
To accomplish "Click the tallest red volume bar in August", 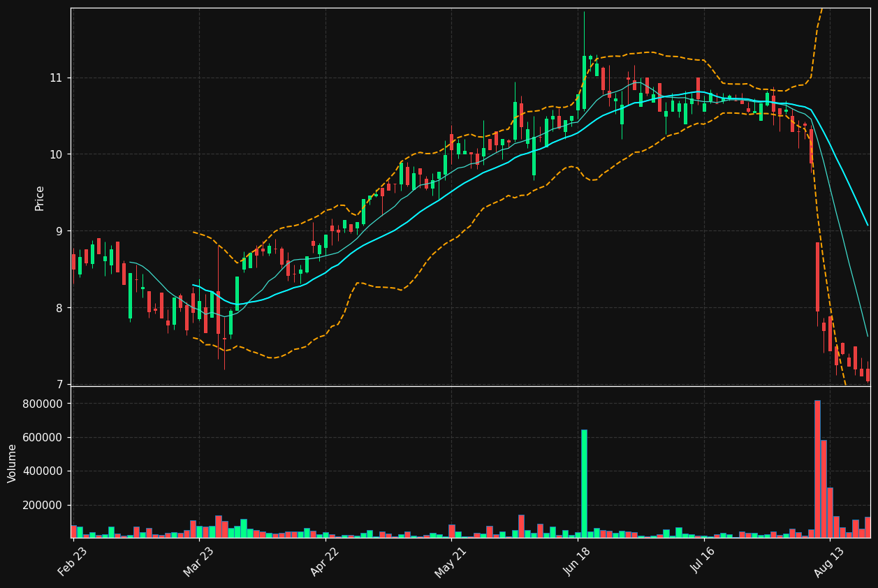I will pyautogui.click(x=817, y=469).
